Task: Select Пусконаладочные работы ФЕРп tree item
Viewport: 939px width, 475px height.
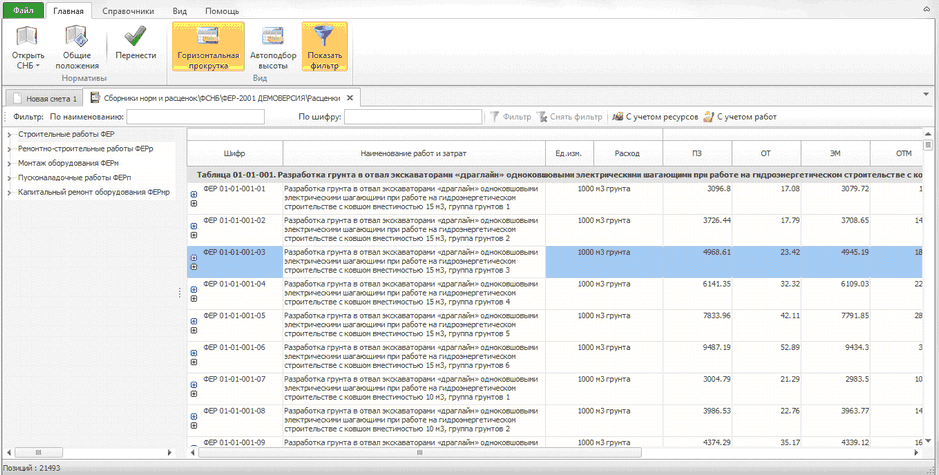Action: (x=74, y=178)
